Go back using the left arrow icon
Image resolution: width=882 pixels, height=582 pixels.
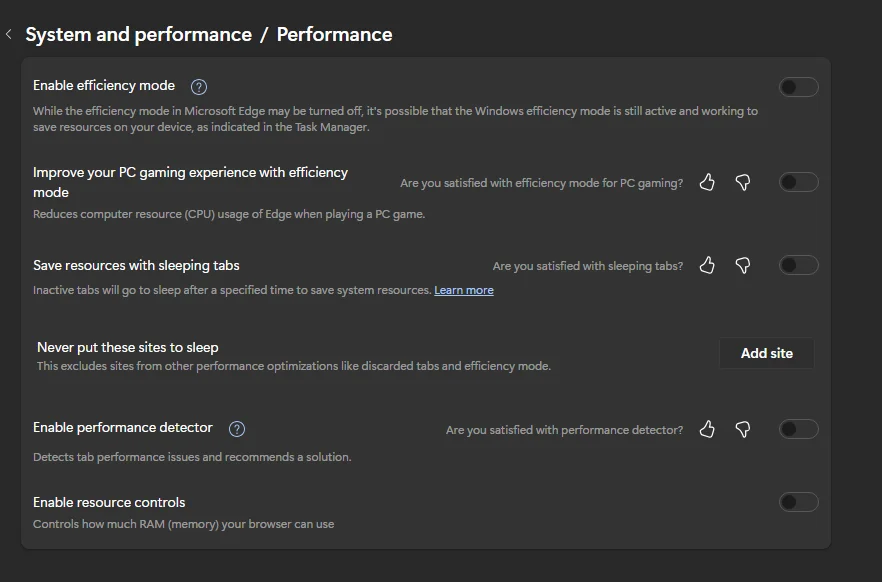pyautogui.click(x=8, y=34)
